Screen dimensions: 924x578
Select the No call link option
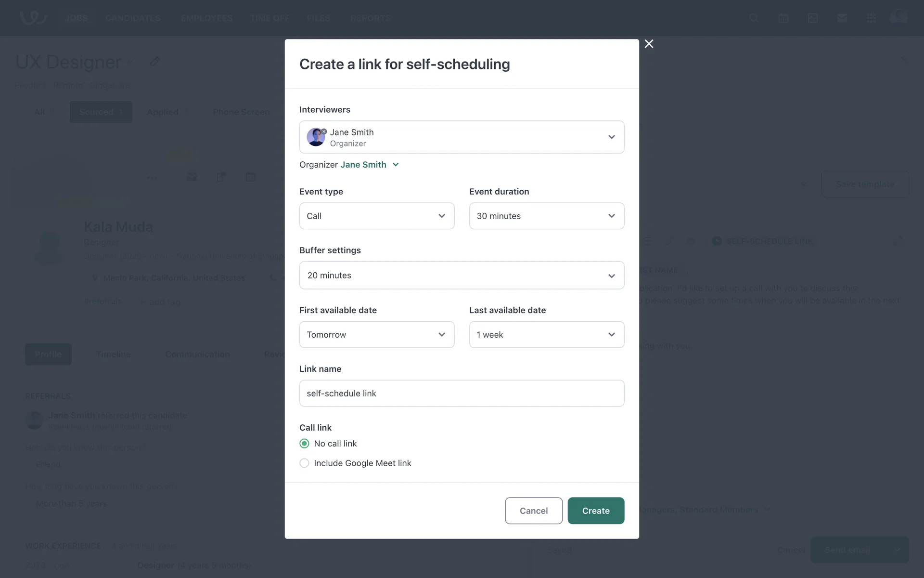click(304, 444)
